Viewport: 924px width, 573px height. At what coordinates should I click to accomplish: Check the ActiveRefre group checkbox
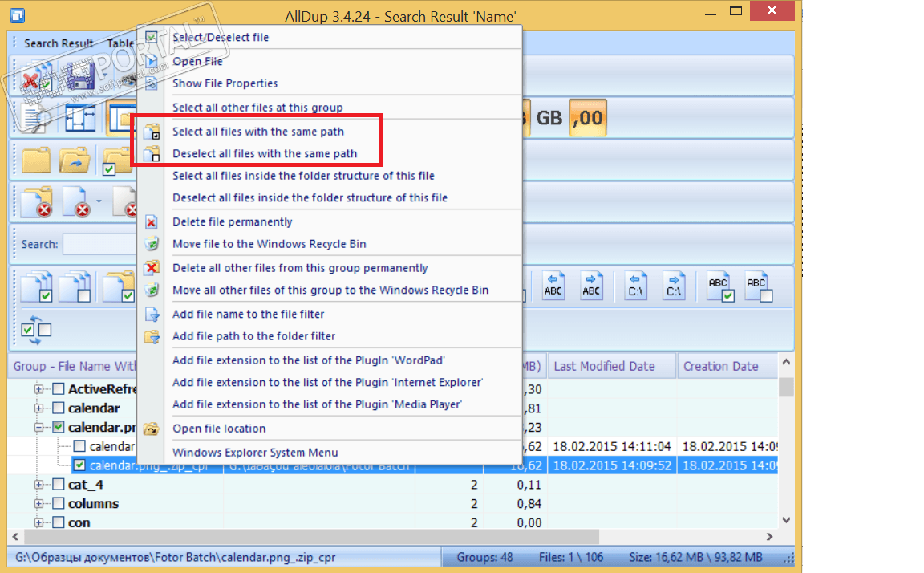pos(59,389)
